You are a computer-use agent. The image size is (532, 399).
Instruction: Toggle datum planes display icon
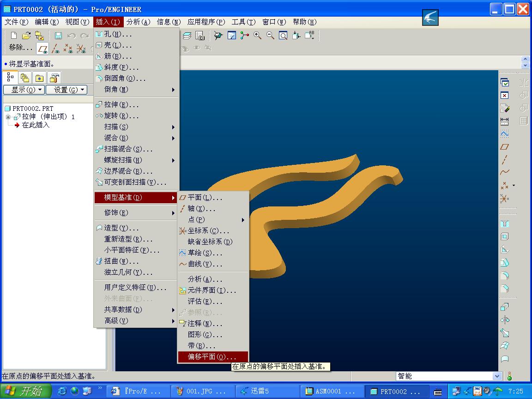coord(43,48)
